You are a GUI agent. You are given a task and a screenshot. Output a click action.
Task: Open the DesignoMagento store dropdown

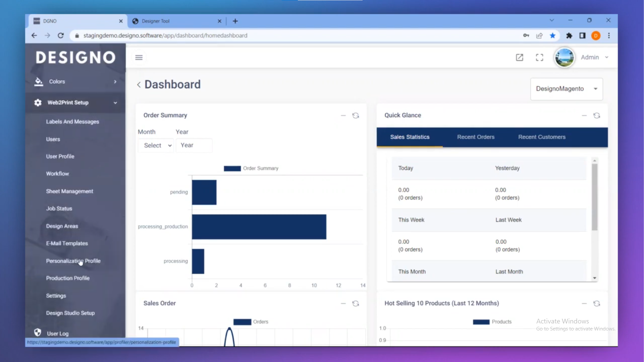[x=567, y=89]
